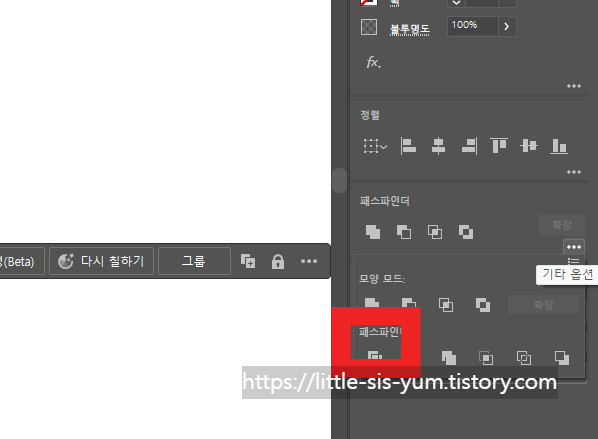Click the Crop pathfinder icon
Viewport: 598px width, 439px height.
[486, 358]
